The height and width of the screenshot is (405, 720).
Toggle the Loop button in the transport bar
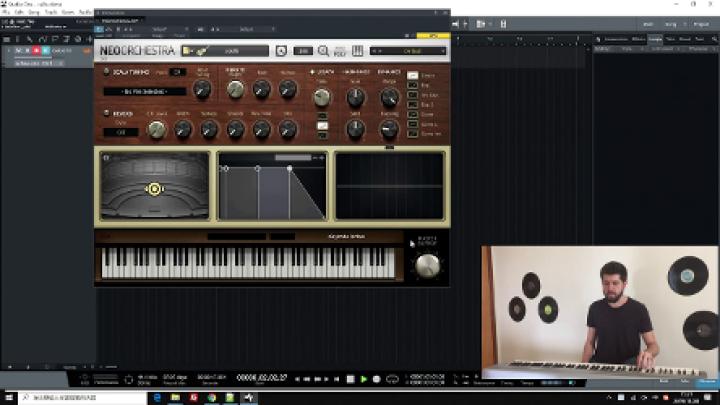point(392,379)
